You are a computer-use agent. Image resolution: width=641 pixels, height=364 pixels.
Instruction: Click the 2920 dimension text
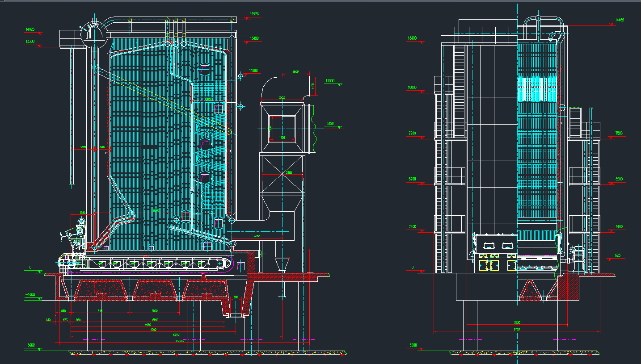pyautogui.click(x=155, y=310)
